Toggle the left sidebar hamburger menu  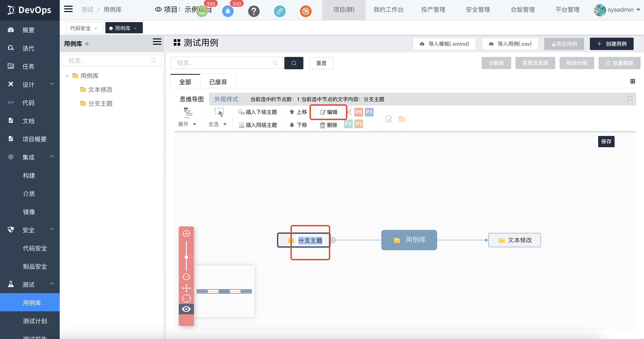pos(68,10)
